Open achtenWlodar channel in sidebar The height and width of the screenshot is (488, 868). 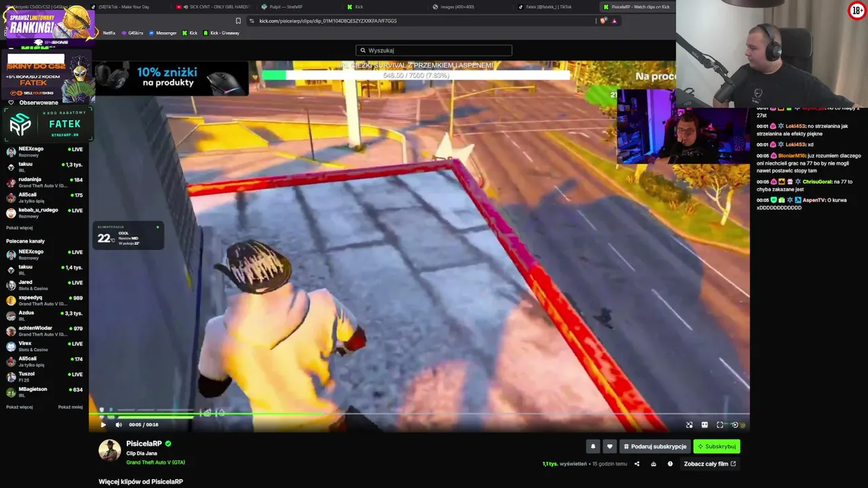(x=45, y=331)
